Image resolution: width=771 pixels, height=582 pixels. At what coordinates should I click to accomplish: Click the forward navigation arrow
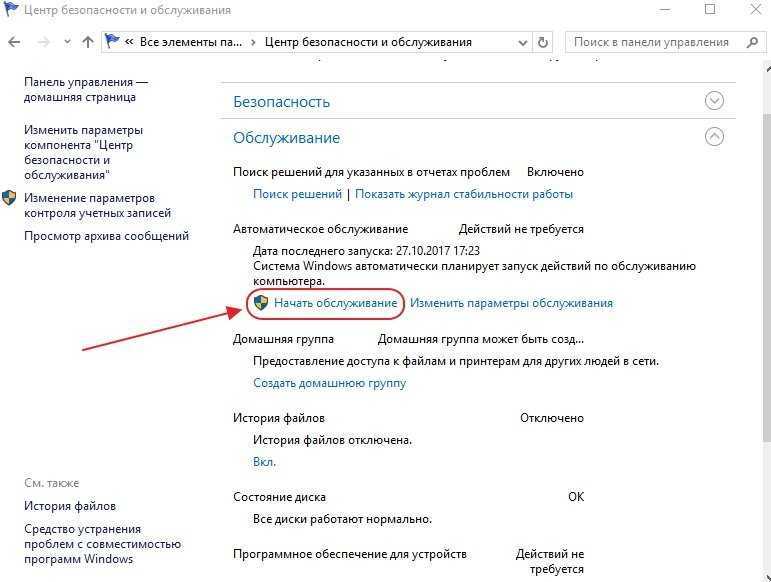(44, 42)
